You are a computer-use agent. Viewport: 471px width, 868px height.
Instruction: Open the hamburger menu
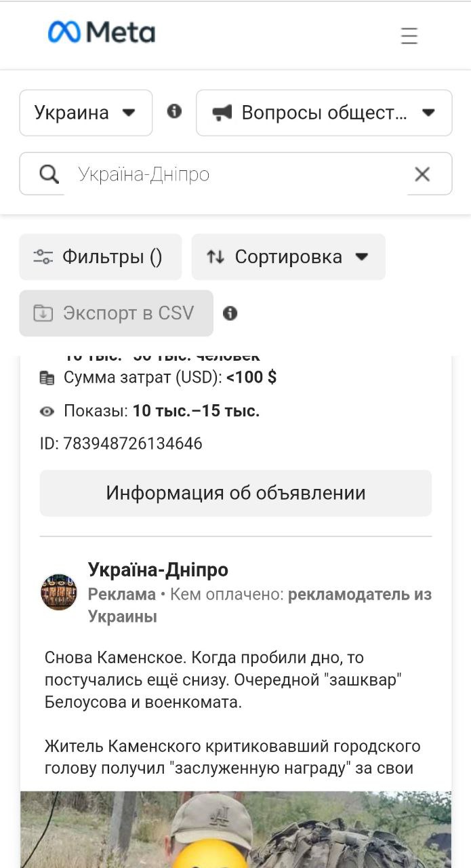[x=409, y=35]
